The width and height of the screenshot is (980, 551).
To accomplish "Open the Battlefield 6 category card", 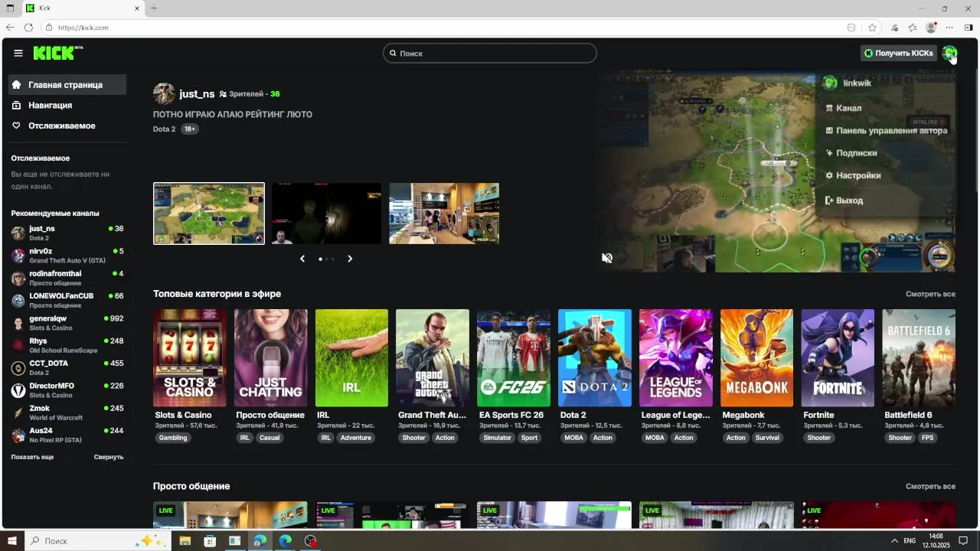I will [x=919, y=358].
